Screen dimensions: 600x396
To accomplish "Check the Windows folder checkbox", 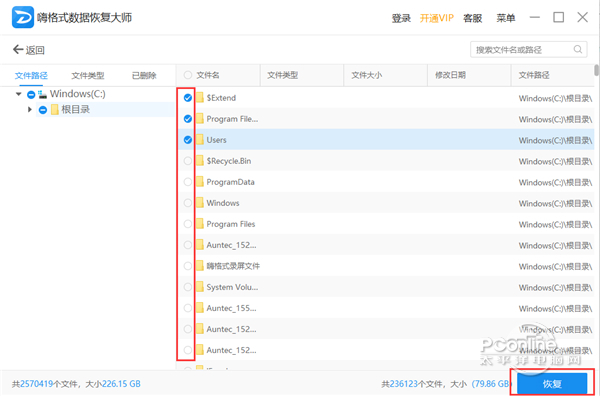I will click(188, 203).
